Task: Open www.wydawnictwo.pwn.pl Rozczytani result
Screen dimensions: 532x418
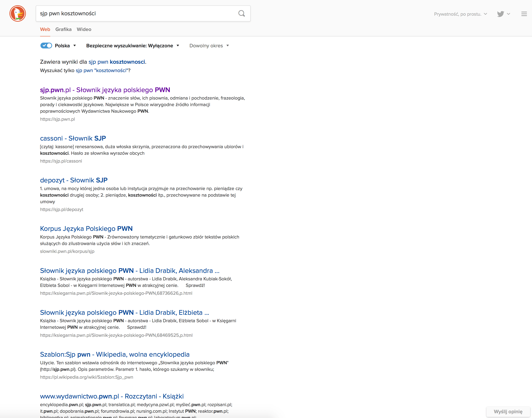Action: point(112,396)
